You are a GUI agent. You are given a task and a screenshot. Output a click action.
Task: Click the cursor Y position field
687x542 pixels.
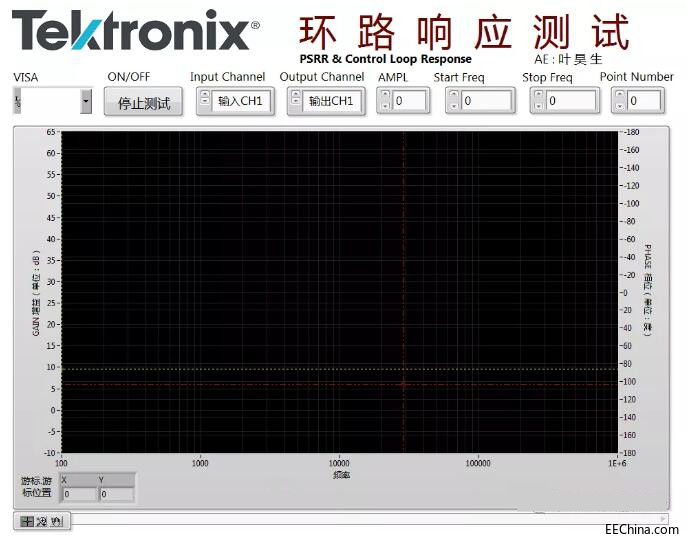117,494
